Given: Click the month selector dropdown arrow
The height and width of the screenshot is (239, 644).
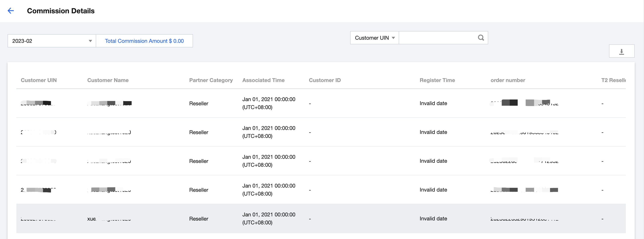Looking at the screenshot, I should [x=90, y=41].
